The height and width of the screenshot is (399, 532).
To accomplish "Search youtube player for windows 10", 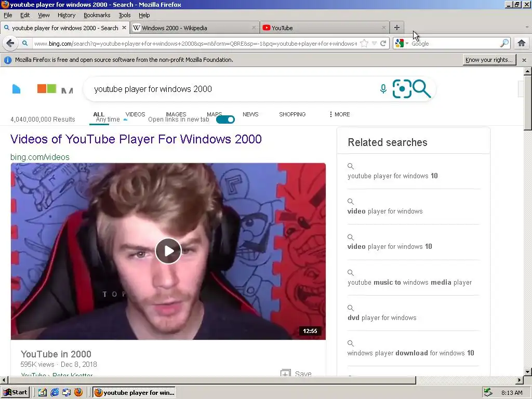I will [x=393, y=176].
